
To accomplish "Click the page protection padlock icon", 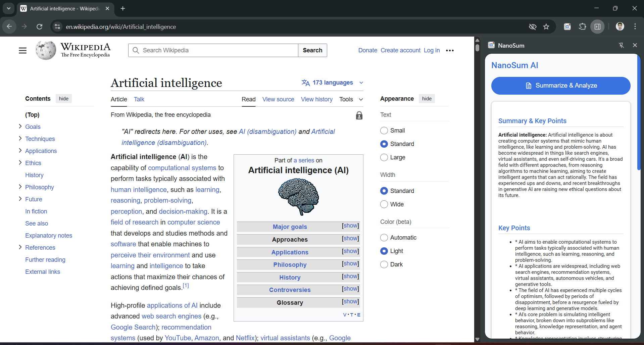I will (359, 115).
